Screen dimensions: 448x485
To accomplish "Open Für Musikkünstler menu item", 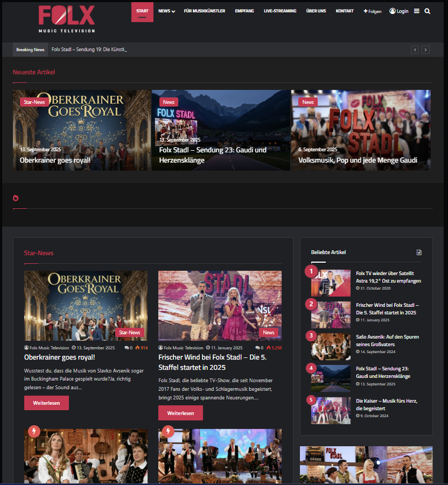I will [x=205, y=11].
